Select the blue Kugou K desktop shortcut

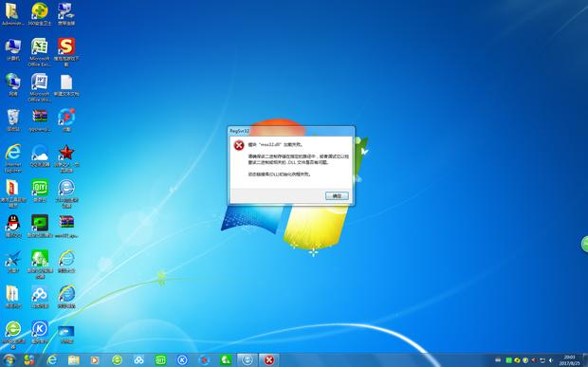(40, 331)
